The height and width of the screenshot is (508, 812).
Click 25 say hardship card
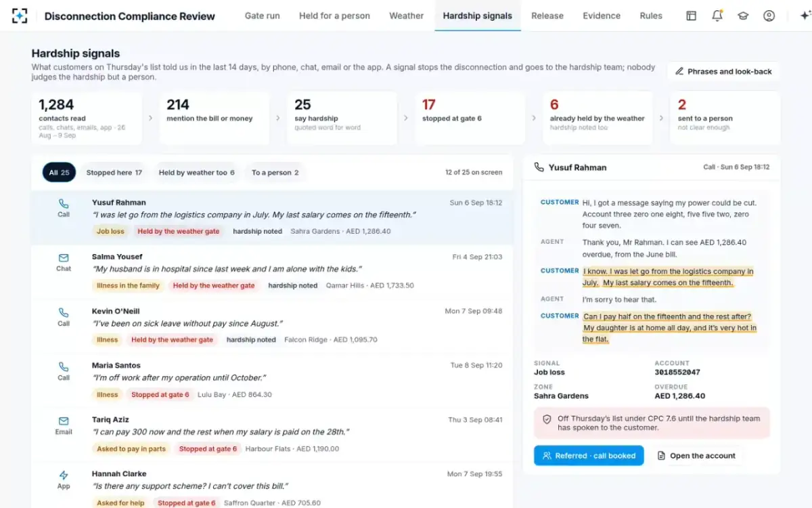point(342,118)
